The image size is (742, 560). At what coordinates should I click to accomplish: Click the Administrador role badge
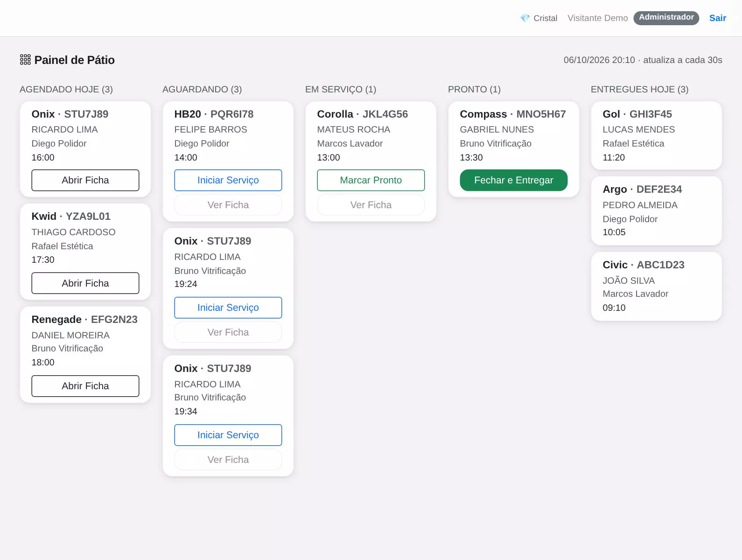coord(666,18)
